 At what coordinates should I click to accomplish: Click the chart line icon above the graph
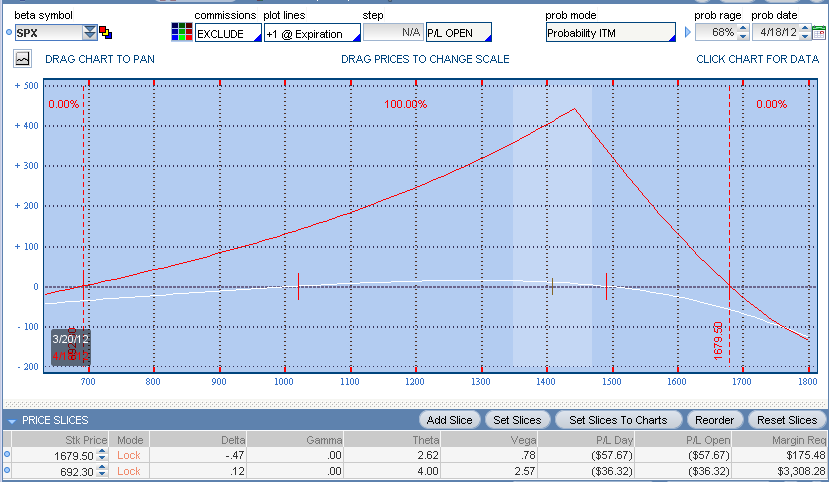pyautogui.click(x=22, y=59)
